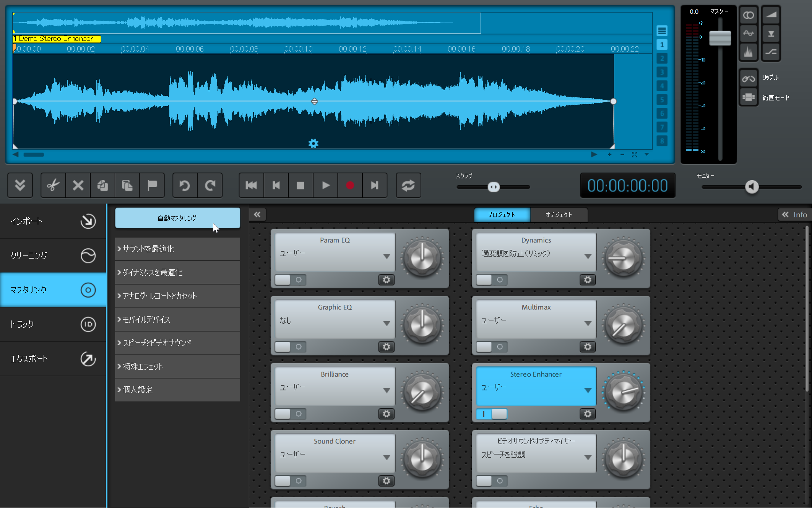
Task: Click the stereo link icon near master
Action: [x=749, y=15]
